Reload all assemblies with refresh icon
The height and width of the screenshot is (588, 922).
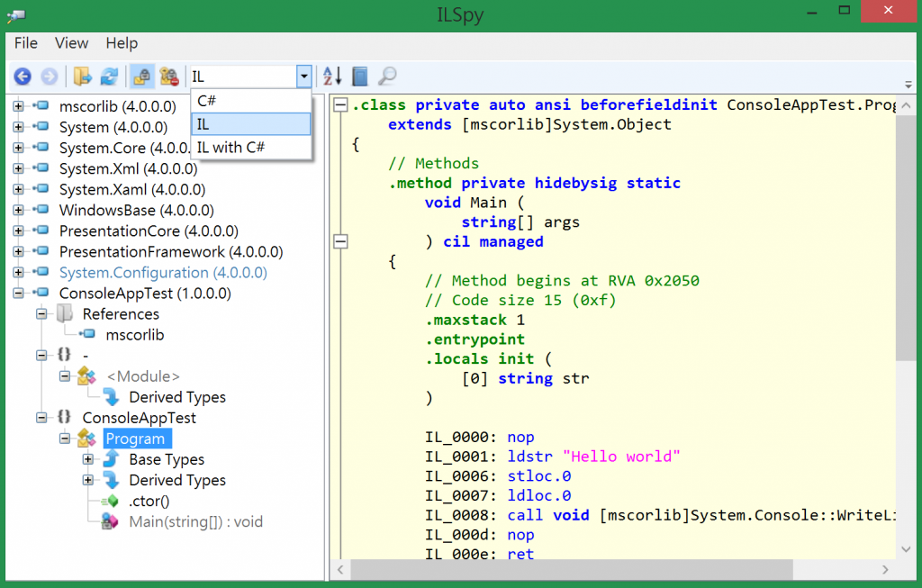pyautogui.click(x=109, y=77)
